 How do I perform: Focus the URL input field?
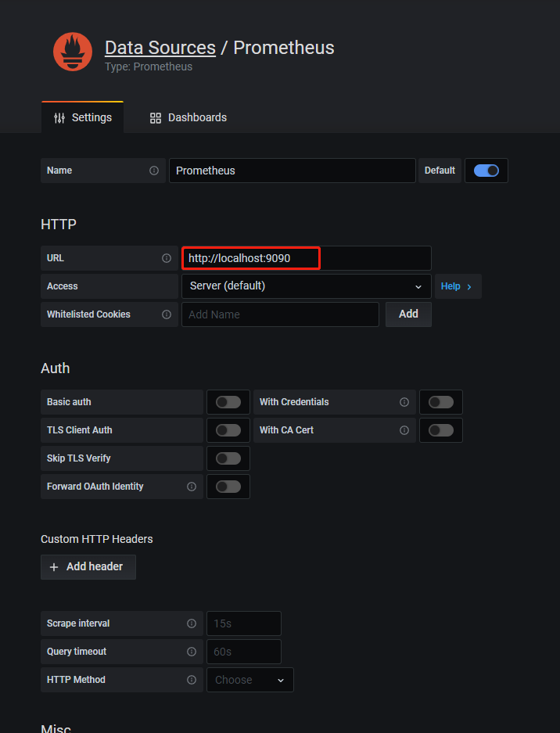click(x=306, y=258)
